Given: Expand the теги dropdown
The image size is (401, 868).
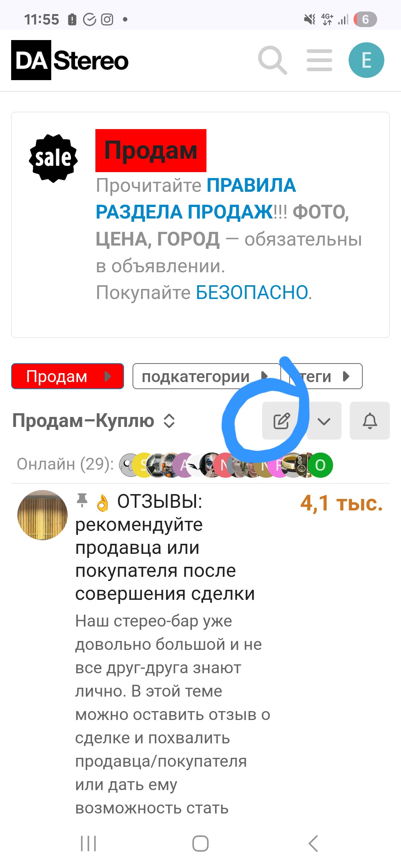Looking at the screenshot, I should 326,376.
